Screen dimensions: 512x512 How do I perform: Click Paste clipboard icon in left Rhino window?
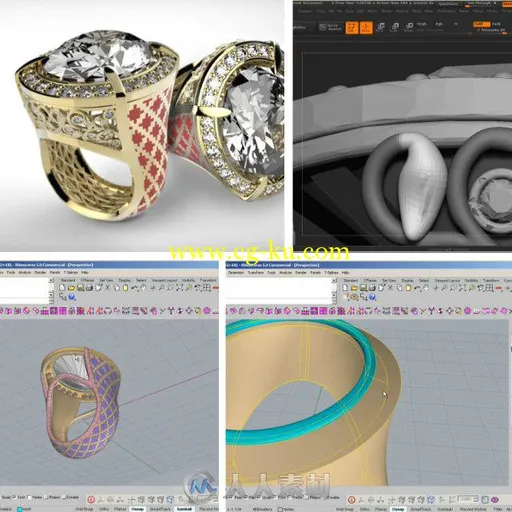(x=125, y=288)
